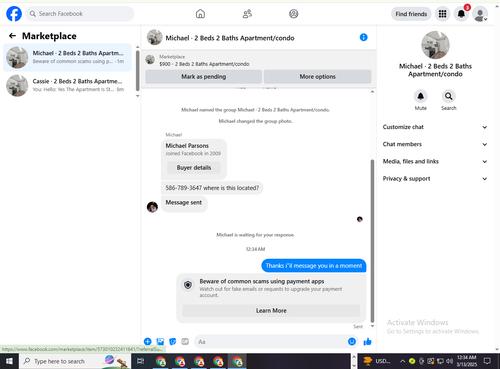Open the Michael apartment conversation
The image size is (500, 369).
(x=67, y=57)
